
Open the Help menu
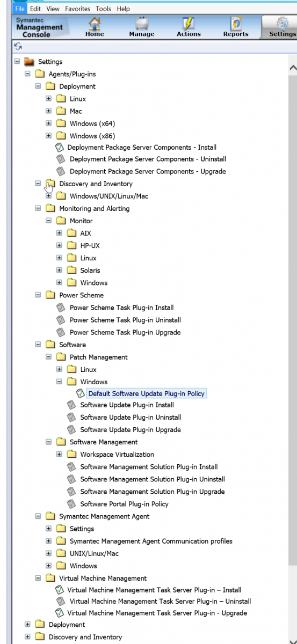click(124, 9)
